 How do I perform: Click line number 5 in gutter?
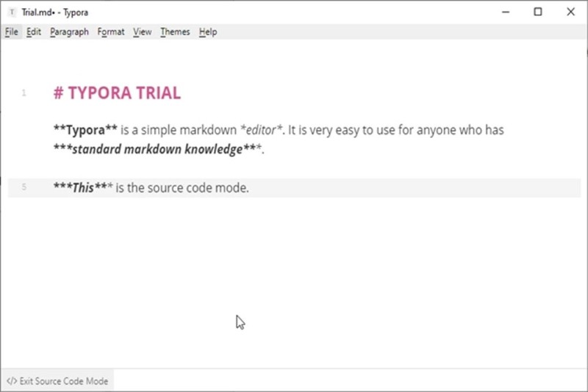(x=24, y=186)
